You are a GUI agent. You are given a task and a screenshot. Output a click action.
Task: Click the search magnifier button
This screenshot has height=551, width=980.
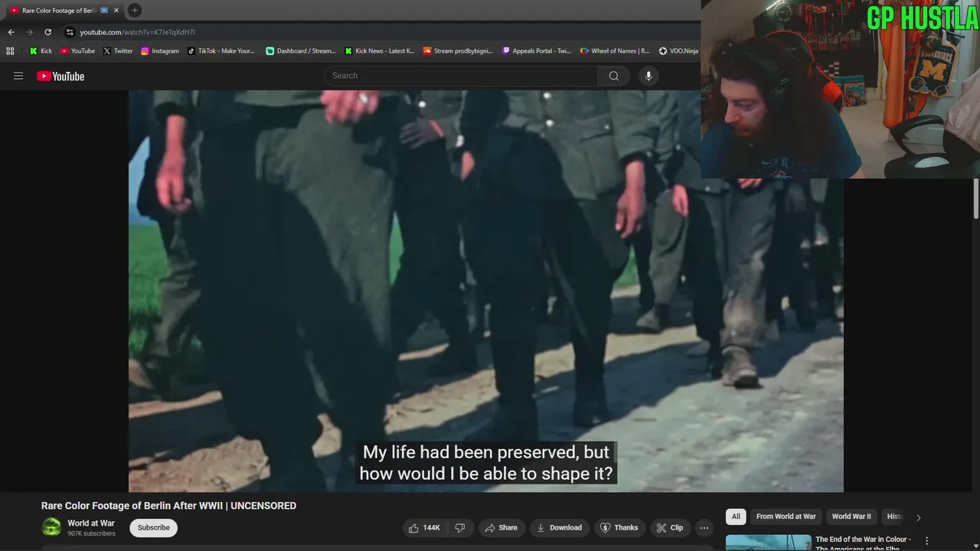(x=613, y=76)
